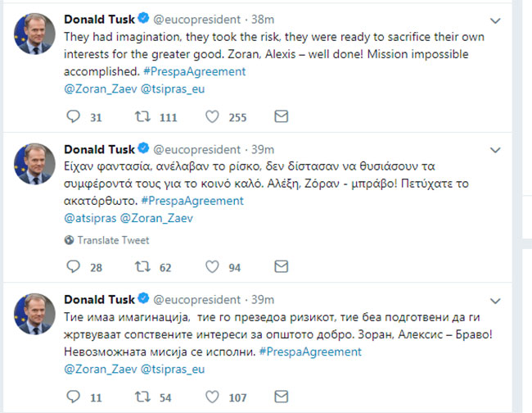Click Translate Tweet under the Greek tweet
532x413 pixels.
click(x=113, y=240)
